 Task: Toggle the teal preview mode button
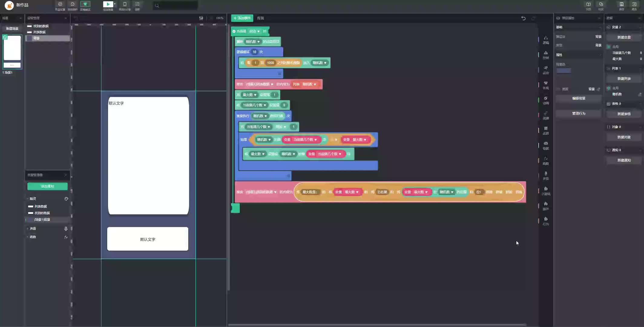click(85, 4)
